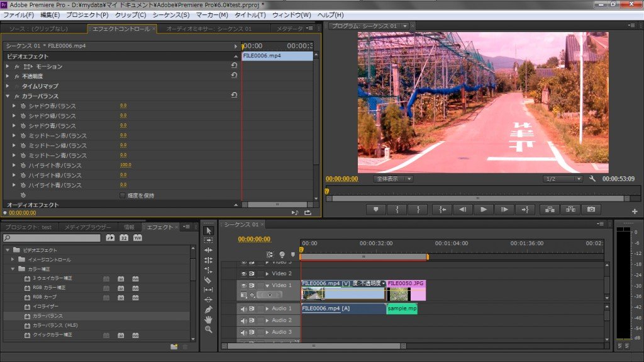Select the Razor tool
The height and width of the screenshot is (362, 644).
coord(209,280)
